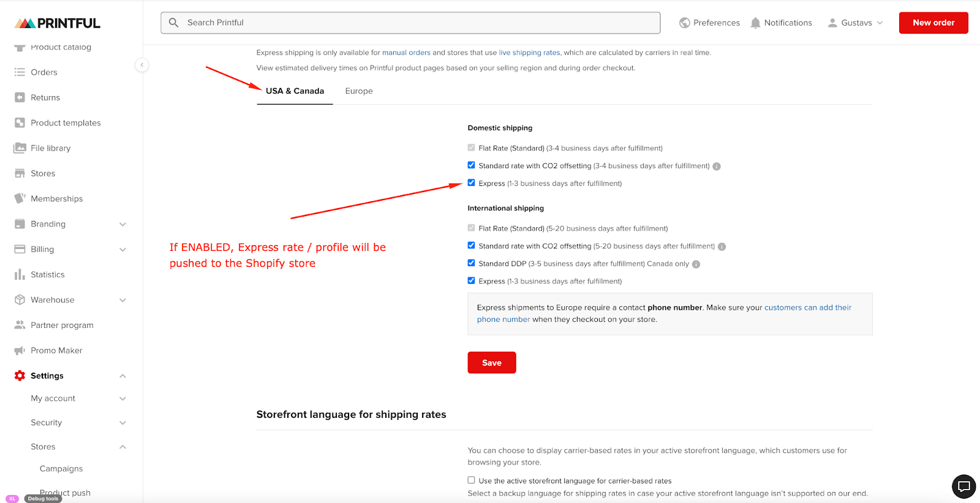Toggle international Express shipping checkbox
The height and width of the screenshot is (503, 980).
[471, 280]
